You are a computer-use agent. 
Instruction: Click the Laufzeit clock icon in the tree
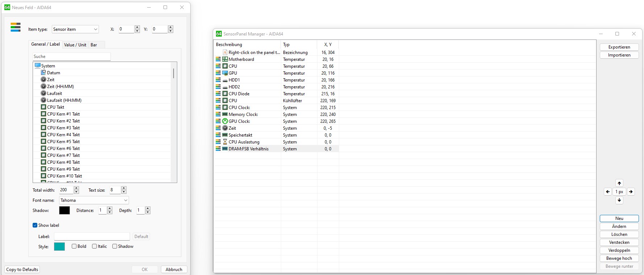(x=43, y=93)
